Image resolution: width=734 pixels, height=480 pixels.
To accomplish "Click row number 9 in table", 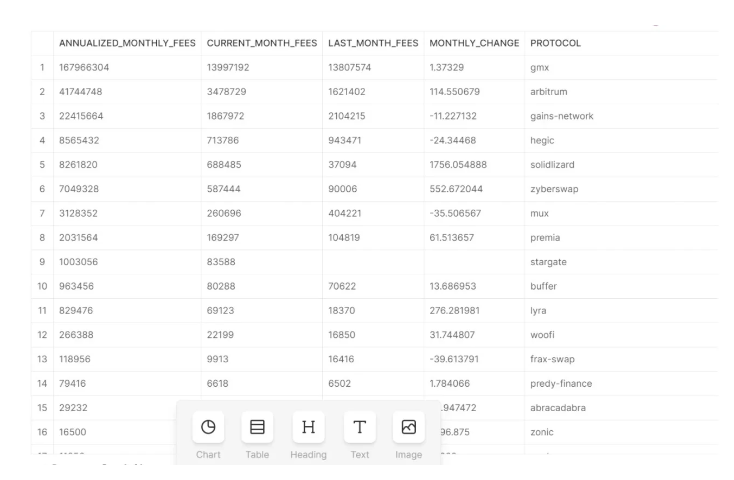I will pos(42,262).
